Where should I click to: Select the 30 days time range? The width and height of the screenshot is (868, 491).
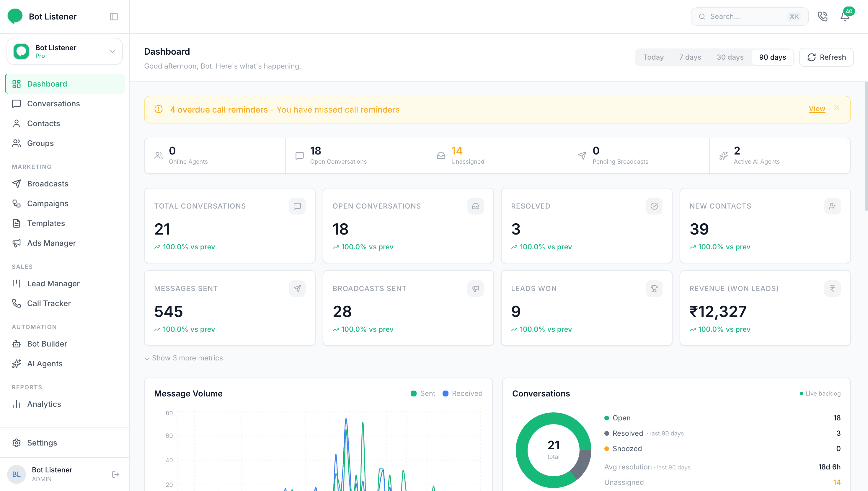[730, 57]
